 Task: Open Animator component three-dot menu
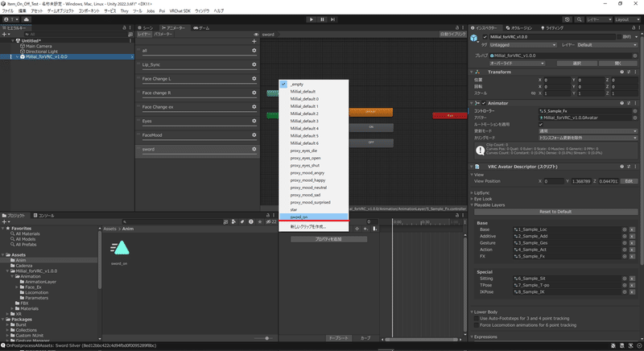635,103
